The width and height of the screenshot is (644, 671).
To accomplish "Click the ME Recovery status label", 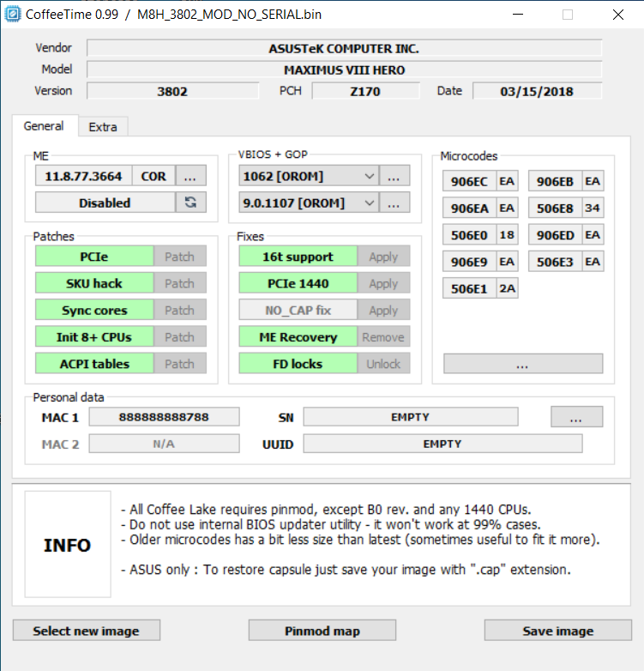I will [298, 336].
